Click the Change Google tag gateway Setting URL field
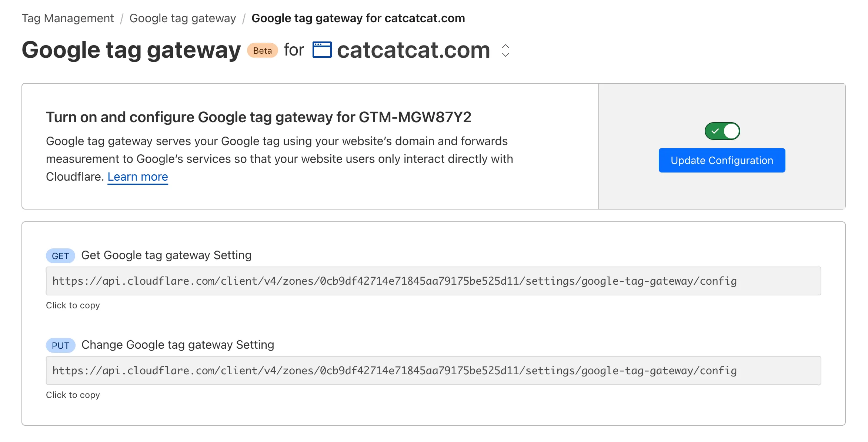This screenshot has width=868, height=442. point(433,370)
